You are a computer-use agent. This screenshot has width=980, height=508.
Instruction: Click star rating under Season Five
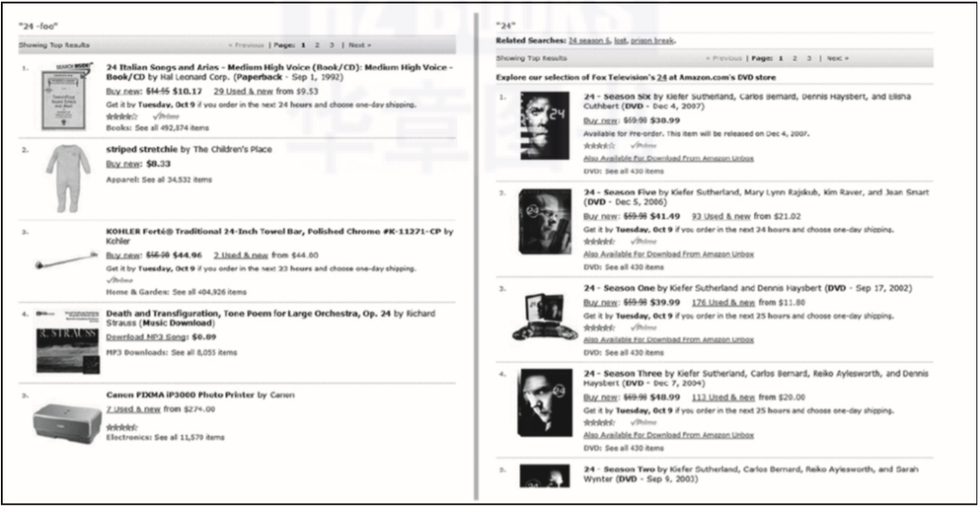point(600,241)
